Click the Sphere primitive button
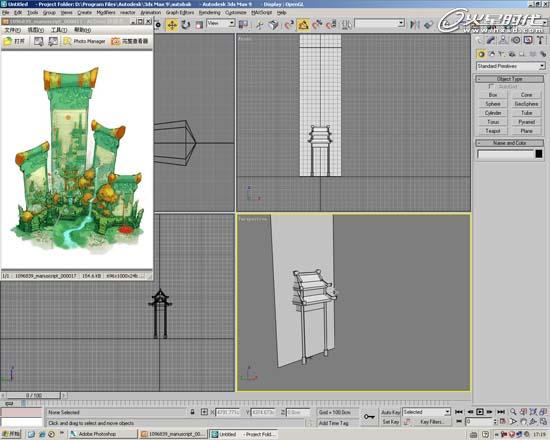This screenshot has width=550, height=440. point(493,104)
